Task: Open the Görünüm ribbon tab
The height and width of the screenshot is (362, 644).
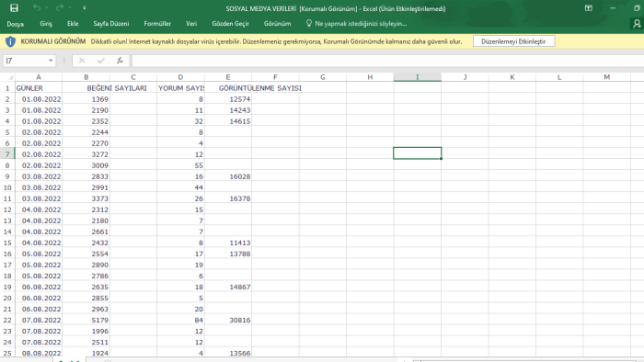Action: pos(277,24)
